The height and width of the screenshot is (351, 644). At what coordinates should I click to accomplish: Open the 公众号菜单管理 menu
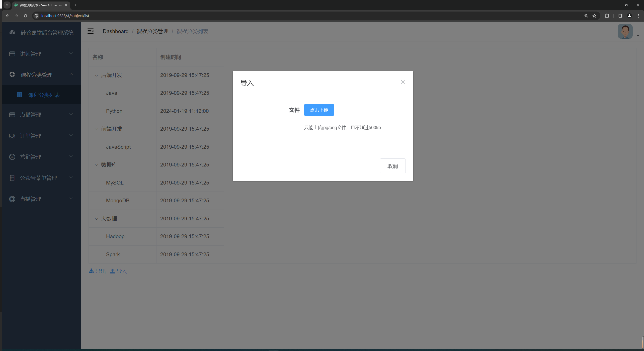tap(41, 178)
